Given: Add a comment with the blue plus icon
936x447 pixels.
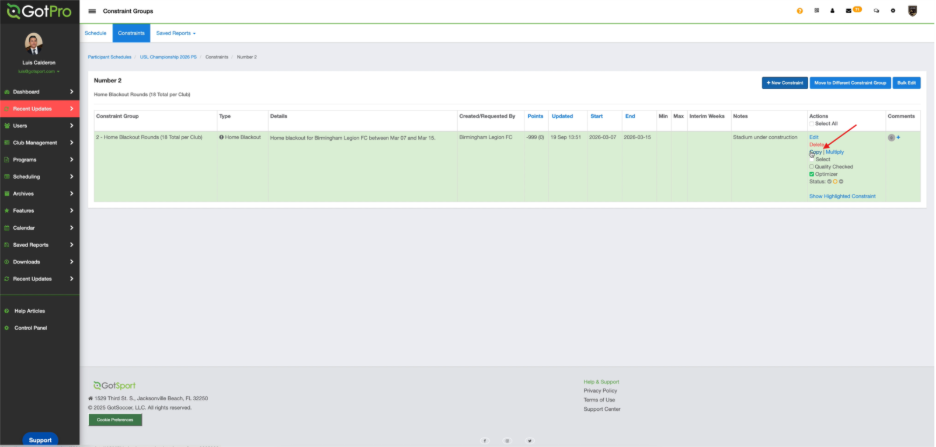Looking at the screenshot, I should tap(898, 137).
